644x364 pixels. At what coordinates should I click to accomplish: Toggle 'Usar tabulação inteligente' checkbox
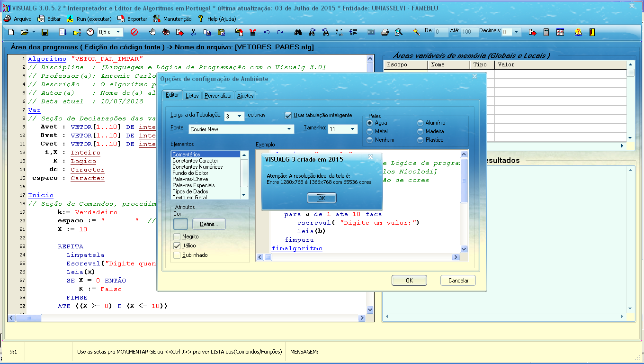pos(288,115)
